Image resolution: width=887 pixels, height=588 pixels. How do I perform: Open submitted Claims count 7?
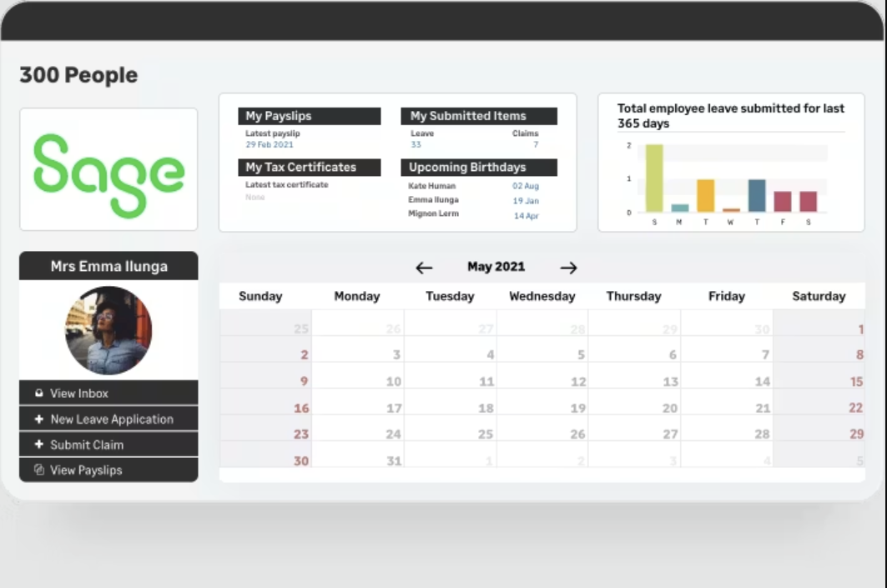tap(536, 145)
